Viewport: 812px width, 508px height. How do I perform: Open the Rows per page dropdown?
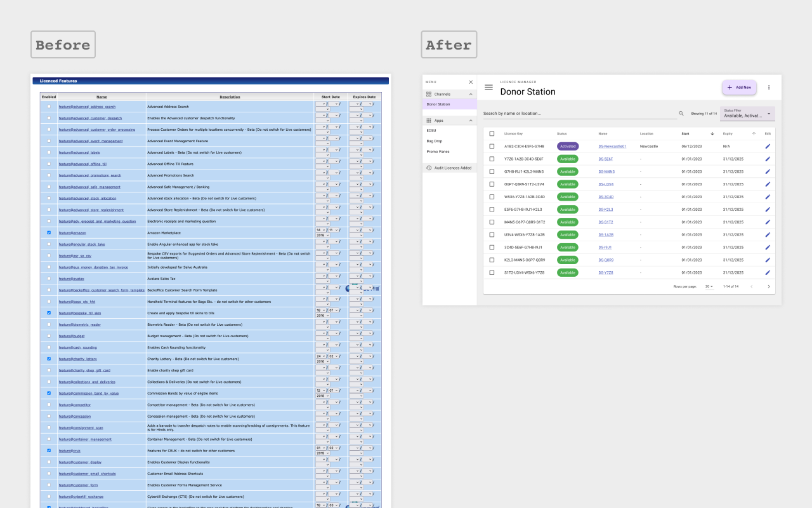pos(710,286)
